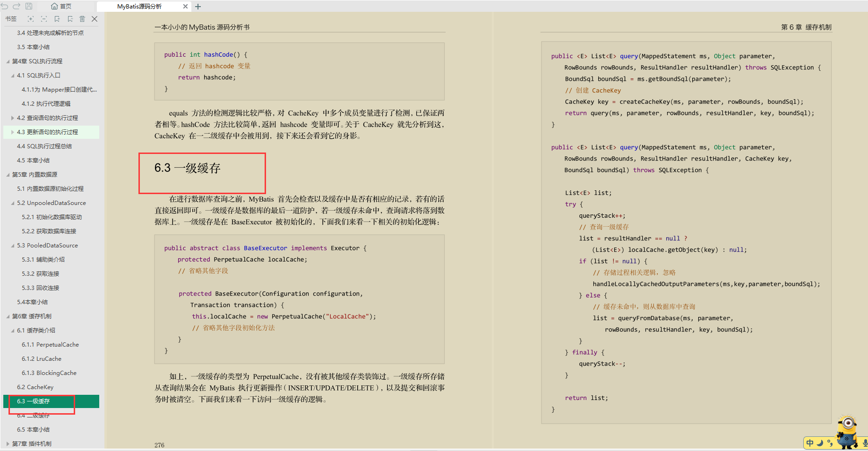Open 6.1 缓存类介绍 bookmark
This screenshot has height=451, width=868.
click(x=36, y=331)
